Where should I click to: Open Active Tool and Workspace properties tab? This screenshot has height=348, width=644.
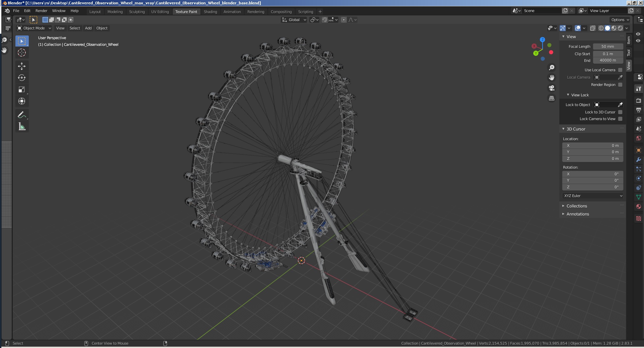coord(639,89)
